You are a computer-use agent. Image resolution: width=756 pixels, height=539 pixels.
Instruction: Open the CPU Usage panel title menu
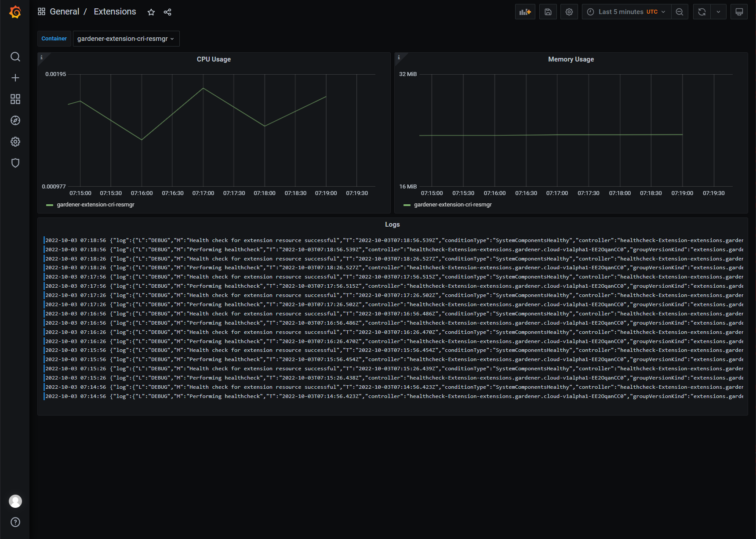coord(214,59)
